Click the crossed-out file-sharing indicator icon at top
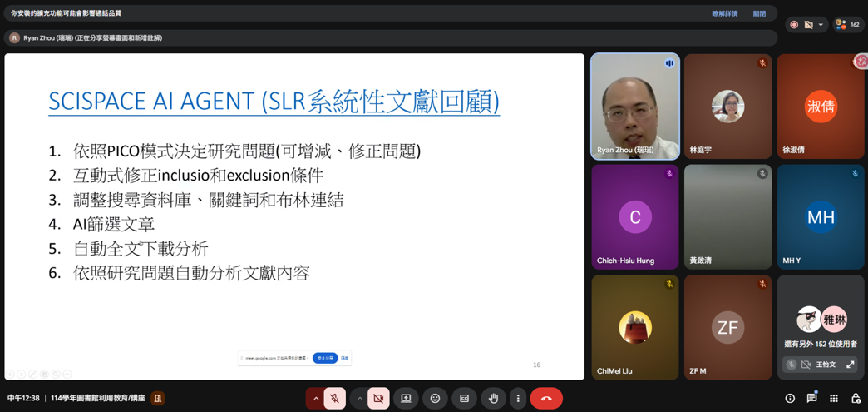The image size is (868, 412). (808, 24)
